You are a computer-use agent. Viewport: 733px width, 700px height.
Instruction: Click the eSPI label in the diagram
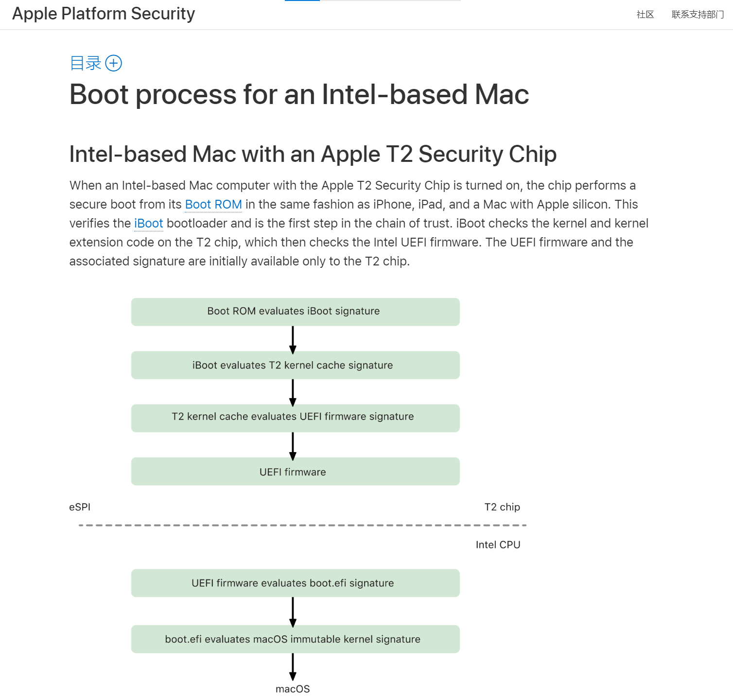pyautogui.click(x=80, y=507)
